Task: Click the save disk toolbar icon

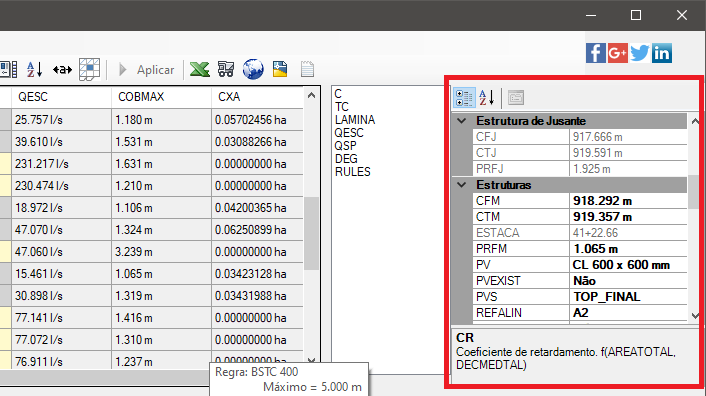Action: 280,69
